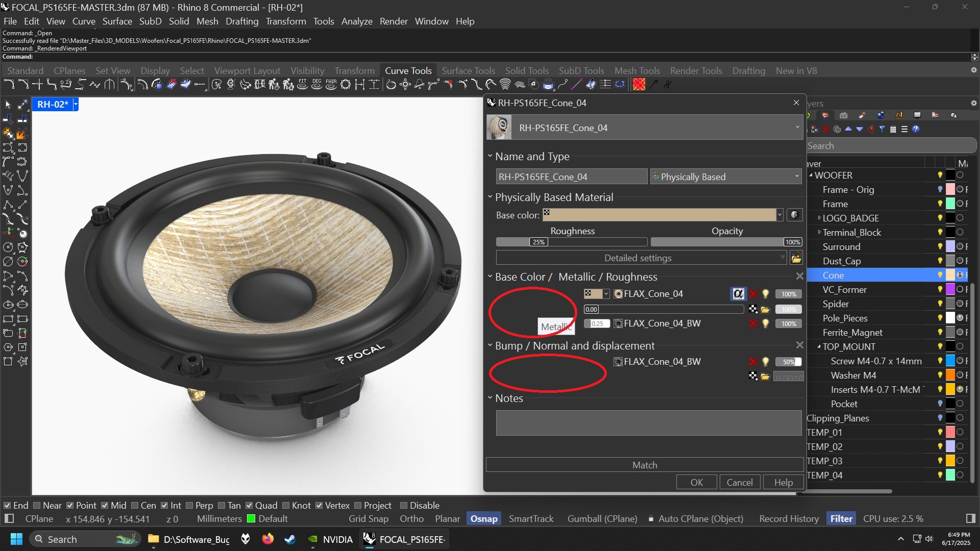Enable the Knot osnap checkbox
The width and height of the screenshot is (980, 551).
coord(286,506)
